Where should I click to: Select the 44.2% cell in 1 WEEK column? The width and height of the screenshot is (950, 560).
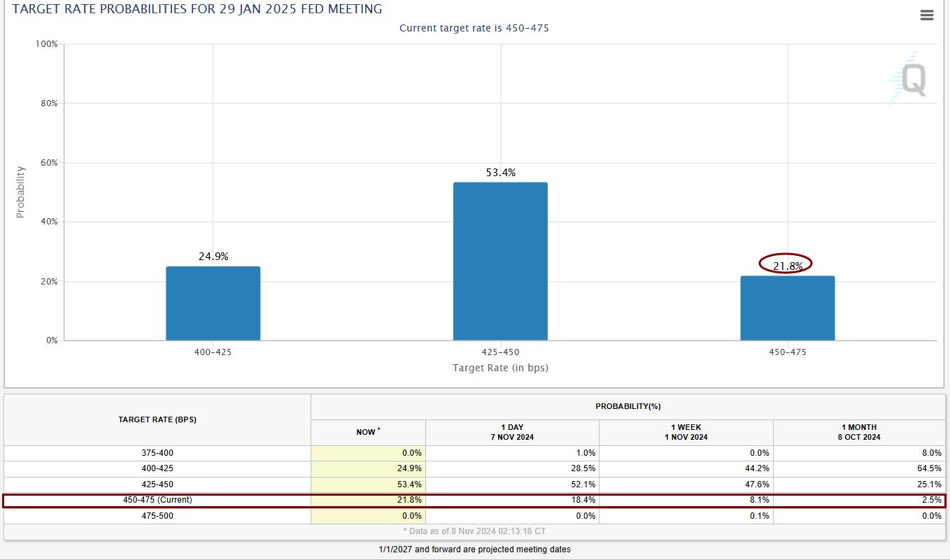(x=758, y=468)
